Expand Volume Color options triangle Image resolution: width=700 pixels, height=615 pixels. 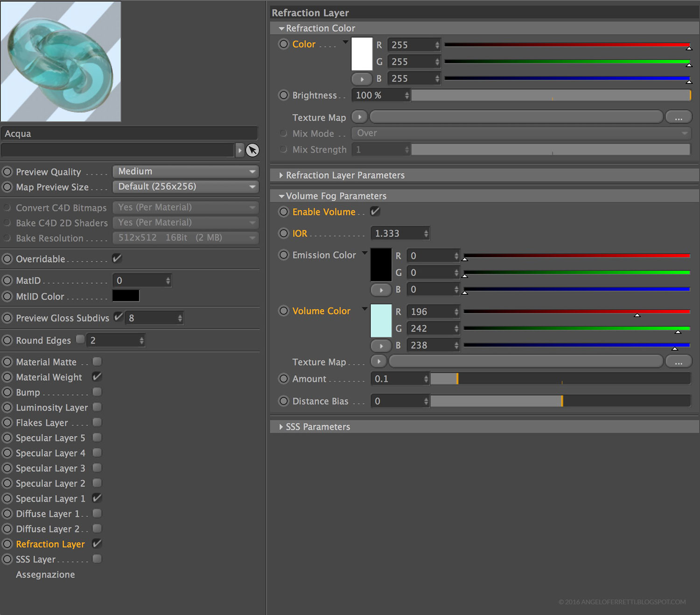[364, 308]
